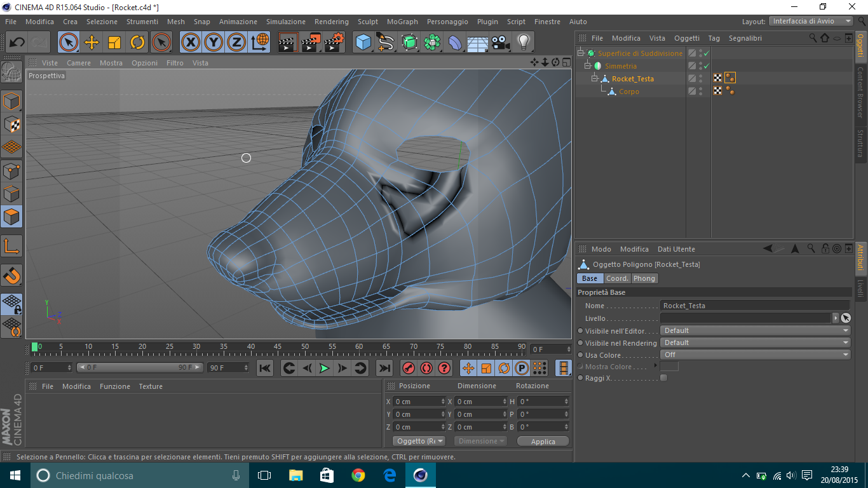
Task: Select the Scale tool icon
Action: (x=114, y=43)
